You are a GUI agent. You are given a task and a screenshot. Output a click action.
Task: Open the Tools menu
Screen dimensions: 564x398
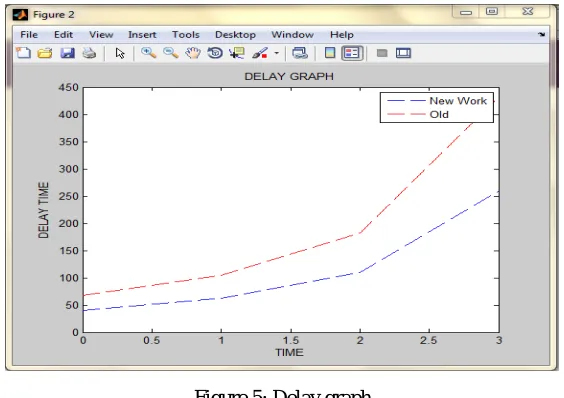[x=186, y=35]
